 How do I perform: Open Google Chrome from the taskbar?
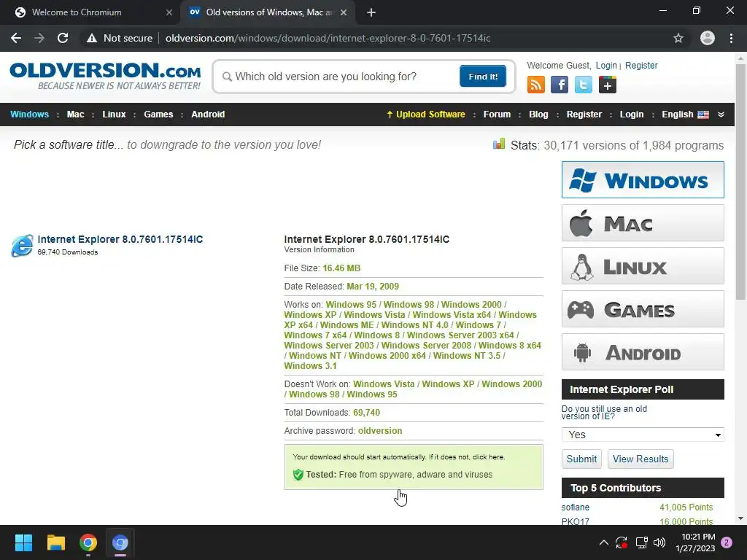click(x=88, y=542)
